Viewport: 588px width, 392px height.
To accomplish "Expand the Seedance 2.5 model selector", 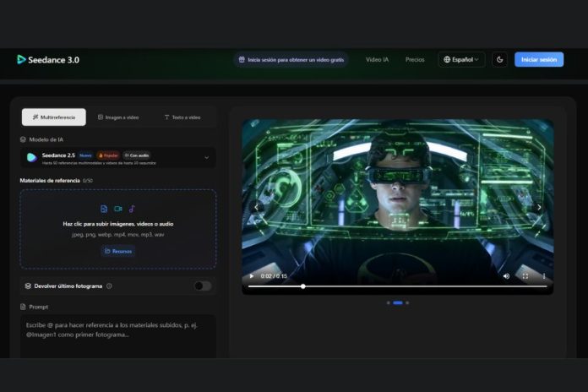I will pyautogui.click(x=117, y=157).
